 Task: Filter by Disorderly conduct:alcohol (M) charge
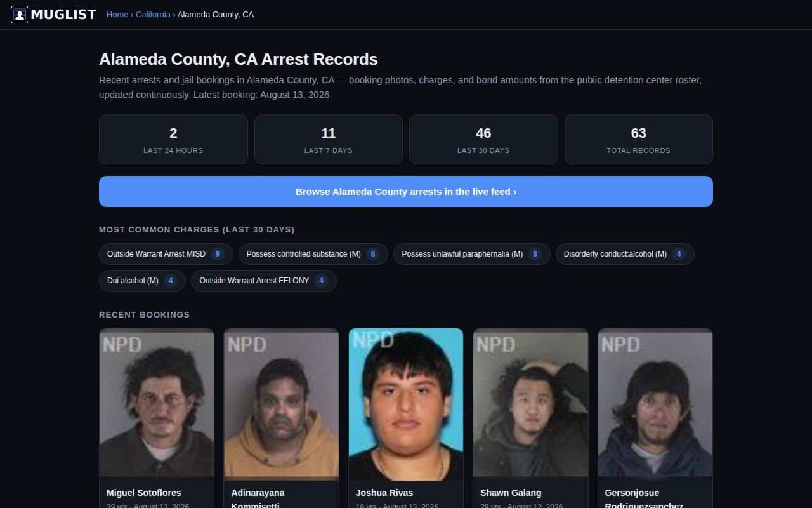(625, 254)
